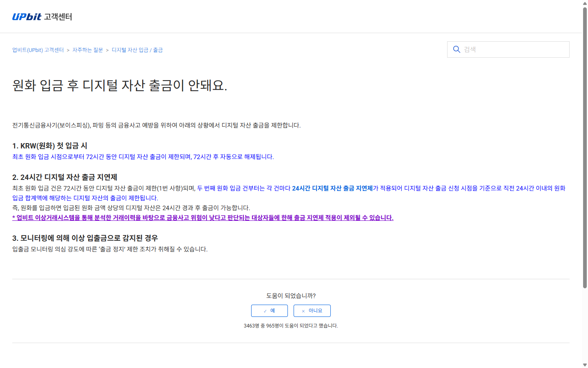Click heading 3. 모니터링에 의해 이상 입출금으로 감지된 경우
The image size is (588, 368).
pyautogui.click(x=85, y=238)
